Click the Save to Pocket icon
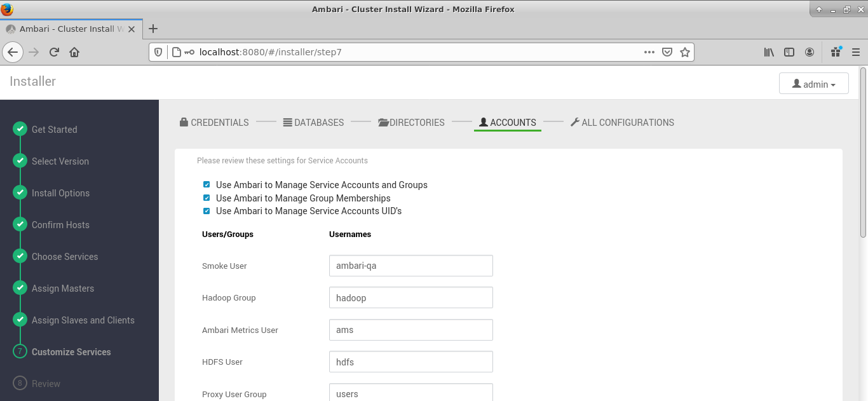 coord(667,52)
